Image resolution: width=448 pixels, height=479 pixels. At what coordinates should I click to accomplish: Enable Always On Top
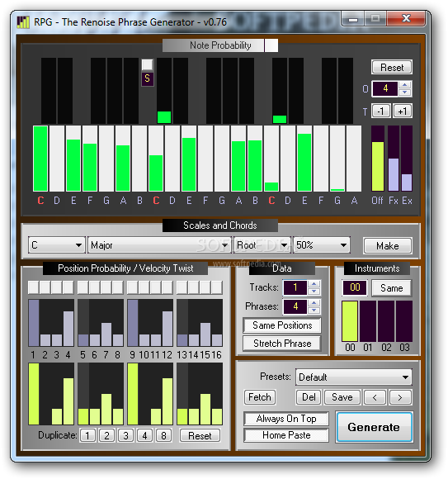(x=286, y=419)
